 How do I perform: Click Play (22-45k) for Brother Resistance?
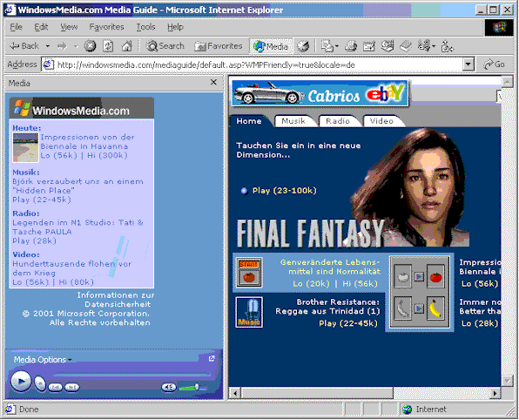[348, 323]
